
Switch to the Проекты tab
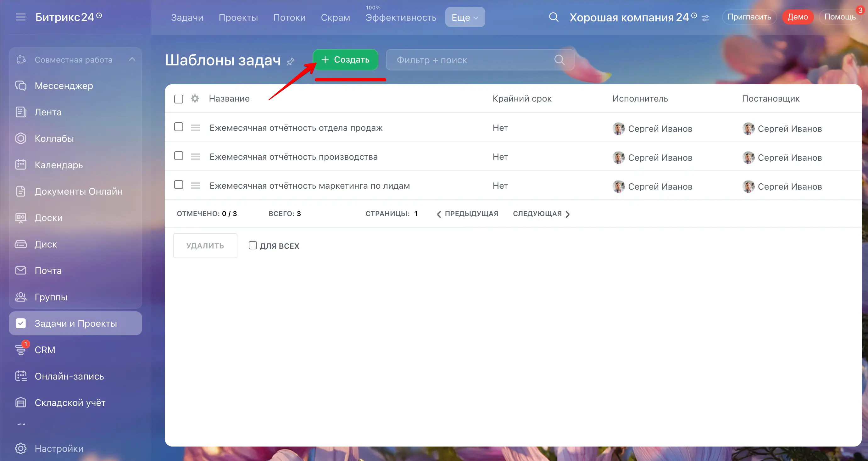pyautogui.click(x=238, y=18)
